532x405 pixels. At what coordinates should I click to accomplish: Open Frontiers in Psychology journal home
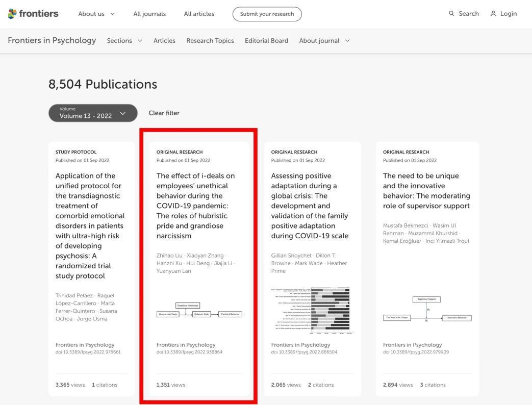click(52, 40)
